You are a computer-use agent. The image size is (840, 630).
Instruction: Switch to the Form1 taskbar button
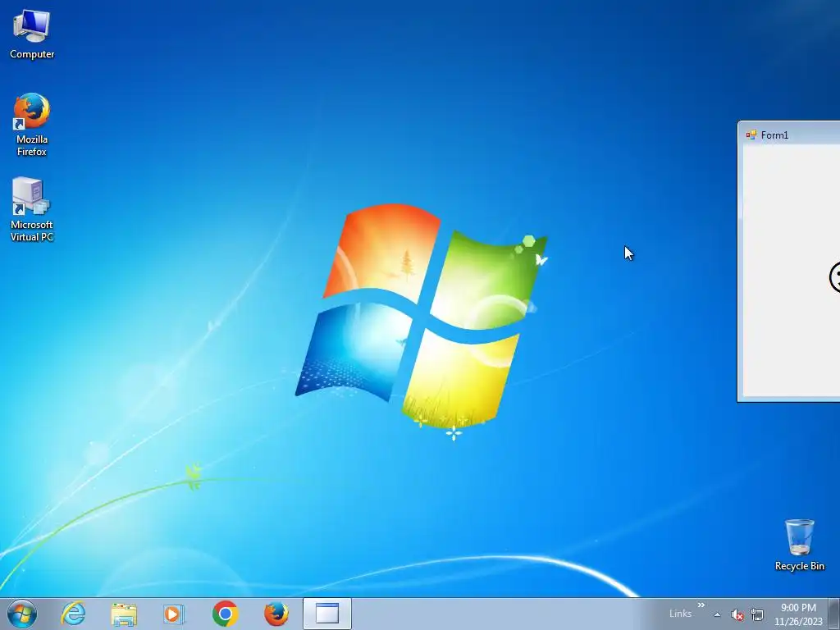(326, 614)
